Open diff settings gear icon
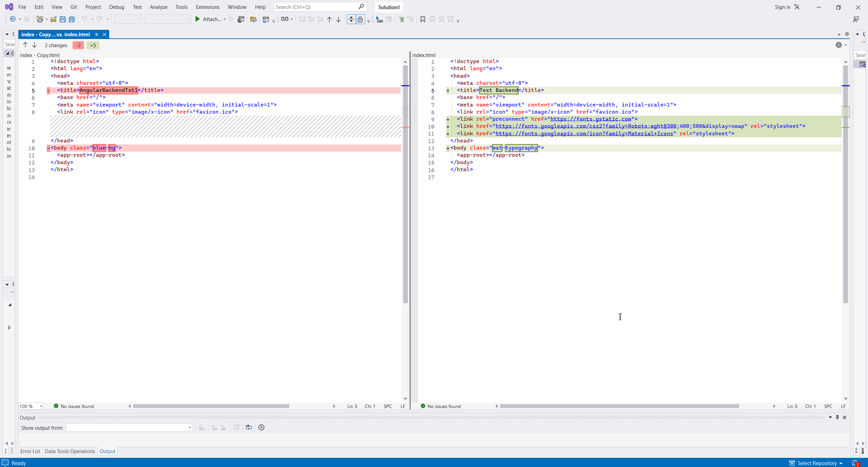 (839, 45)
